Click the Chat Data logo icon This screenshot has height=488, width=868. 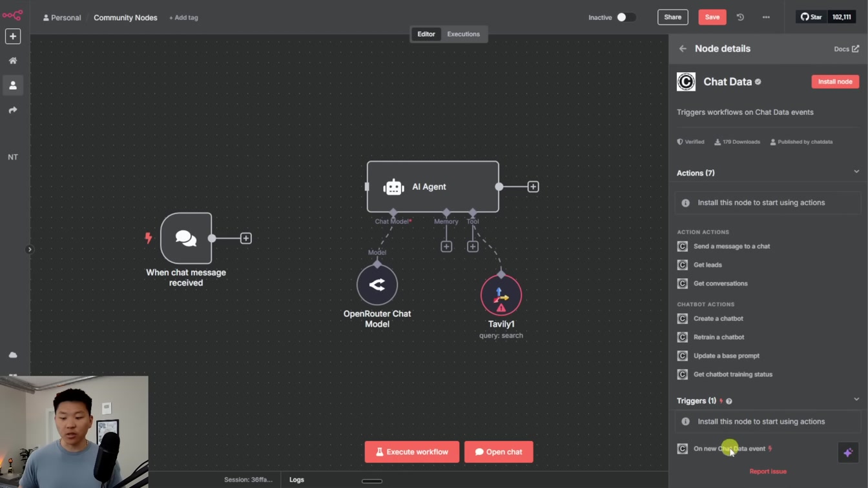(x=686, y=82)
